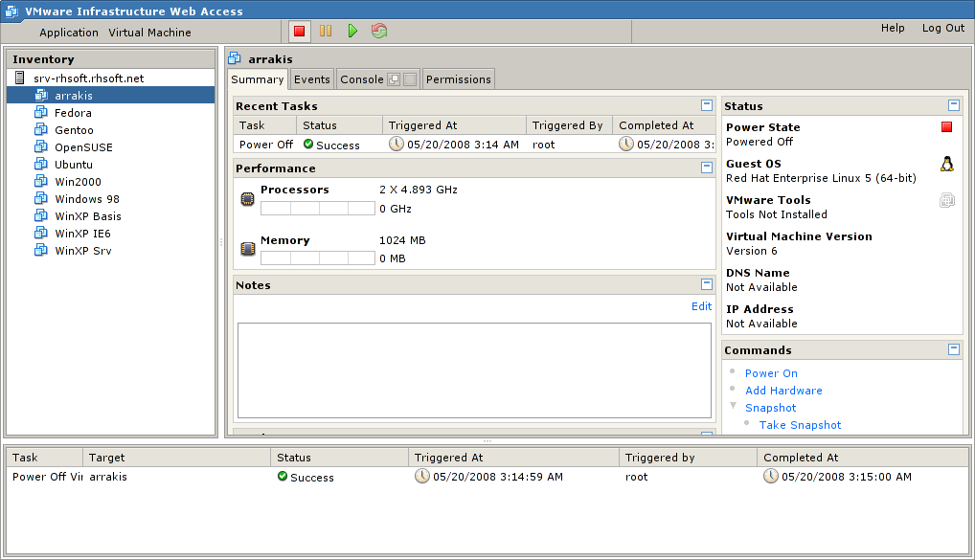Click the clock icon beside 05/20/2008 3:14:59 AM

click(422, 476)
